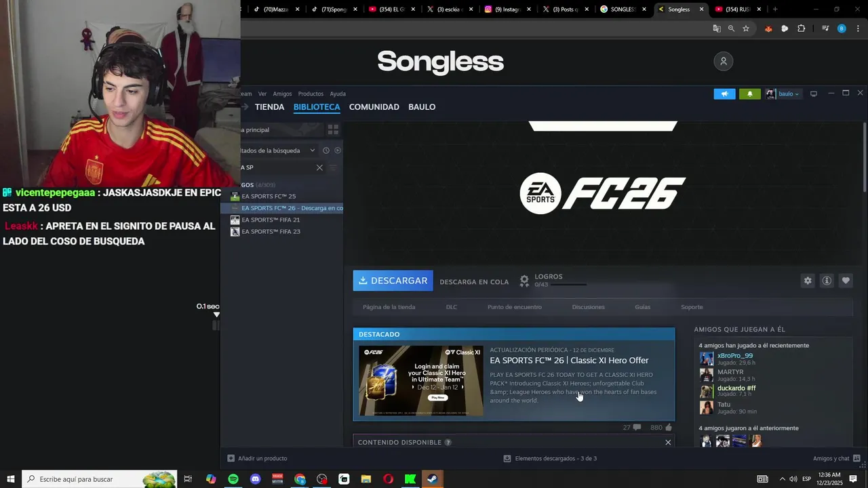Clear the library search field
This screenshot has width=868, height=488.
click(x=319, y=167)
